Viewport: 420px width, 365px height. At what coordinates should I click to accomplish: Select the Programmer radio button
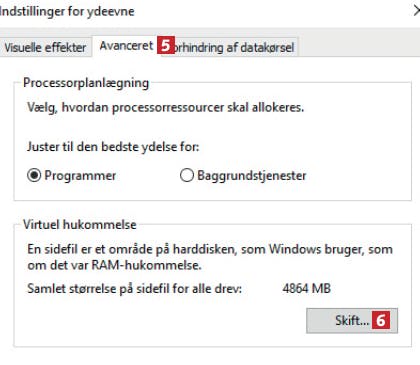[x=72, y=175]
